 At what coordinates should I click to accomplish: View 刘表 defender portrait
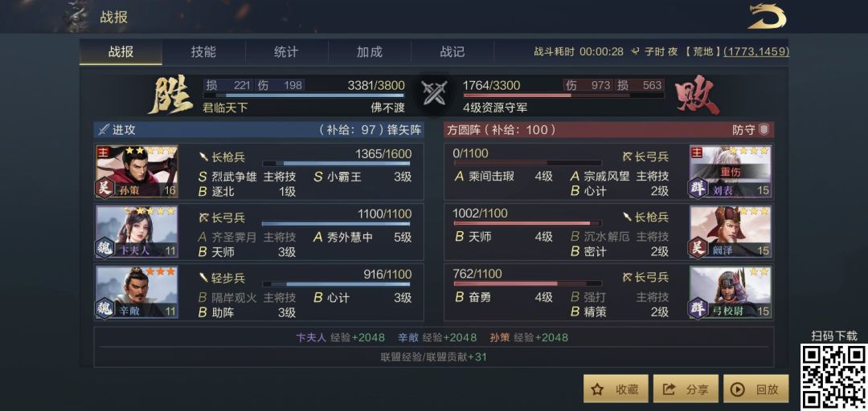(731, 172)
